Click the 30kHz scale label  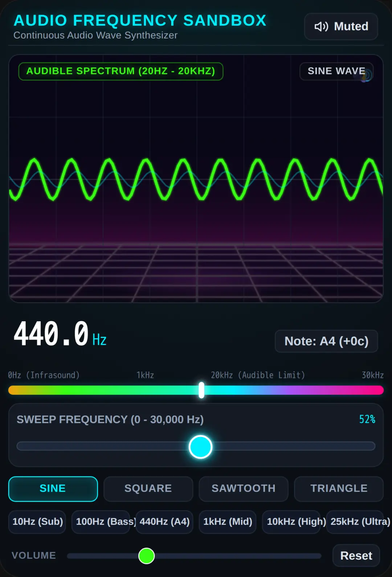373,375
